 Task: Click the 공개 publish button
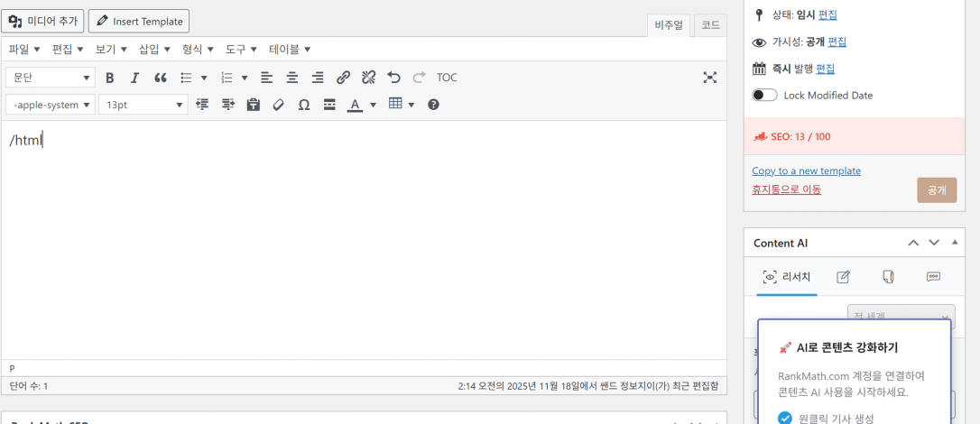(x=937, y=190)
